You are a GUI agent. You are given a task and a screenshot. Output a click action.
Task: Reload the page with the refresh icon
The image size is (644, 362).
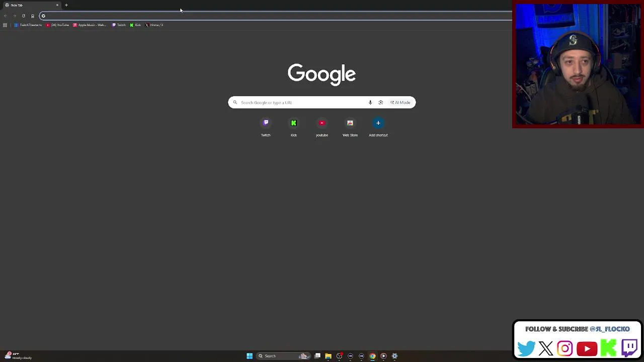click(24, 16)
